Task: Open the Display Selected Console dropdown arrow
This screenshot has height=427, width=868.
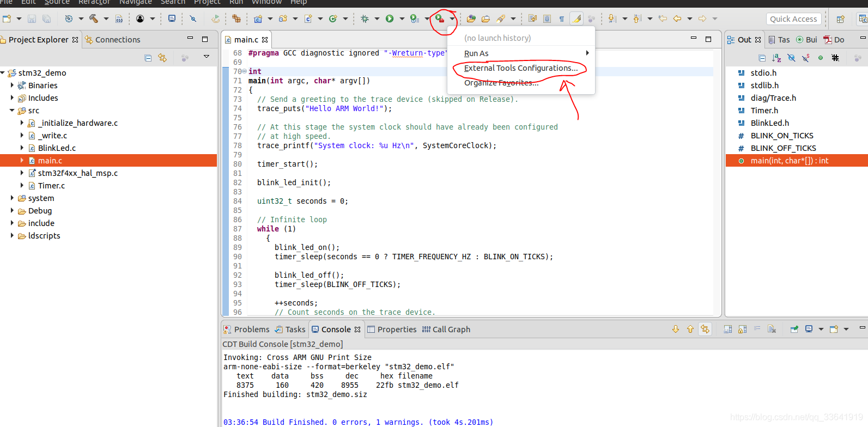Action: point(821,329)
